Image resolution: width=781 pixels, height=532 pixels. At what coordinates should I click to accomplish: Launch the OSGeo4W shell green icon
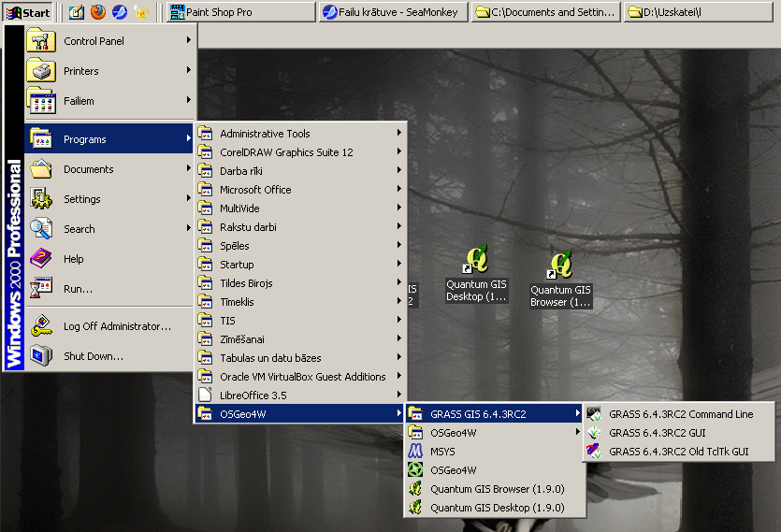pos(415,469)
